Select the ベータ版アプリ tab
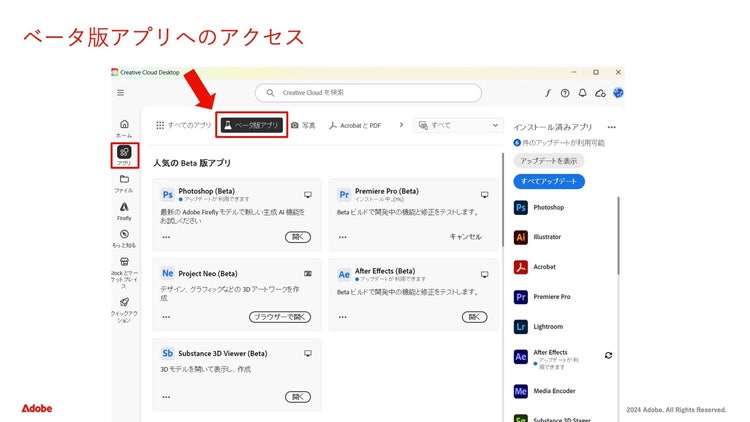The image size is (750, 422). click(x=252, y=125)
